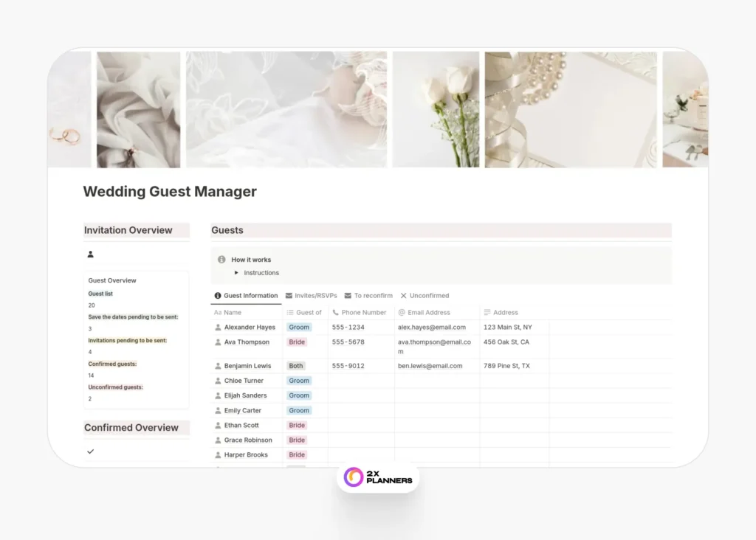Click the phone icon in the Phone Number column
Screen dimensions: 756x540
click(334, 312)
